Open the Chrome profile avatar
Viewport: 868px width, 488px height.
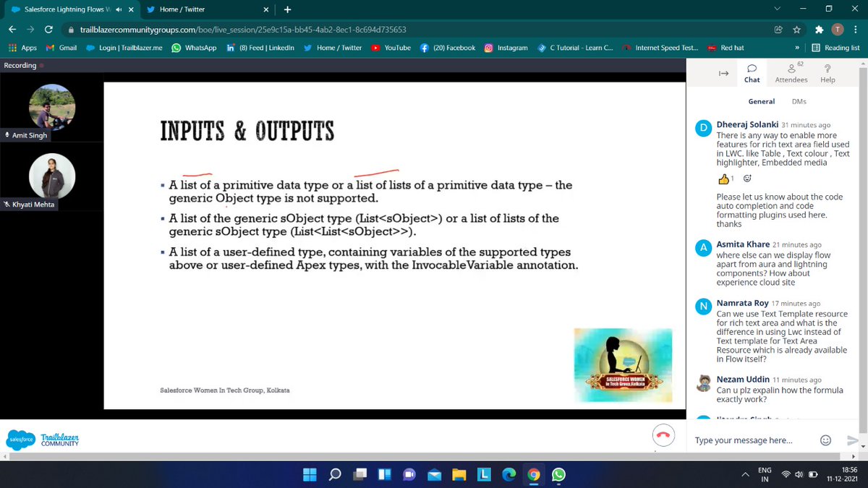[837, 30]
